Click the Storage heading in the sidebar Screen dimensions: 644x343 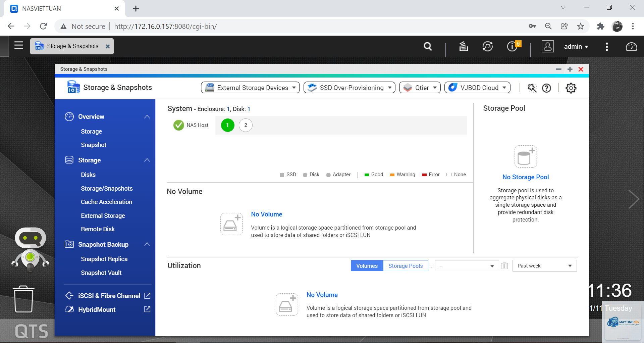pyautogui.click(x=89, y=160)
